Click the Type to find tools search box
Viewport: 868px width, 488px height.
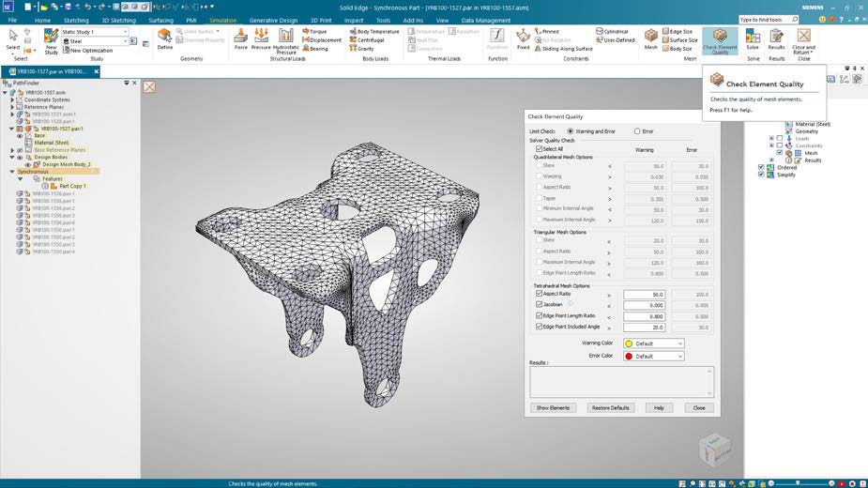pyautogui.click(x=769, y=20)
